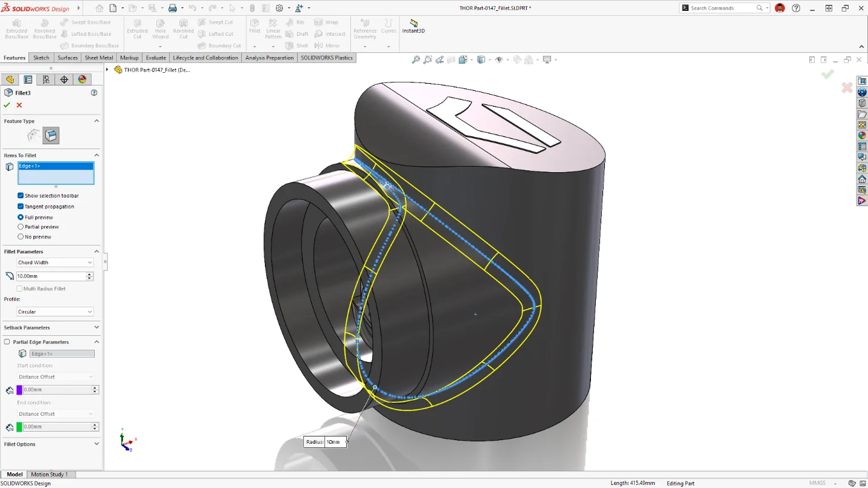This screenshot has width=868, height=488.
Task: Click the MMGS unit system in the status bar
Action: pyautogui.click(x=817, y=483)
